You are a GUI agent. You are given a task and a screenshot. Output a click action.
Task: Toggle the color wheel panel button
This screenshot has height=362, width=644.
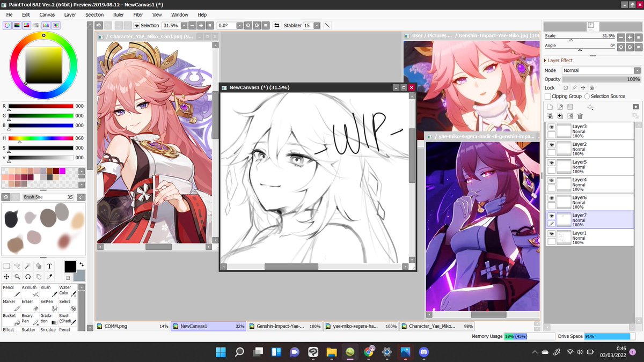7,25
